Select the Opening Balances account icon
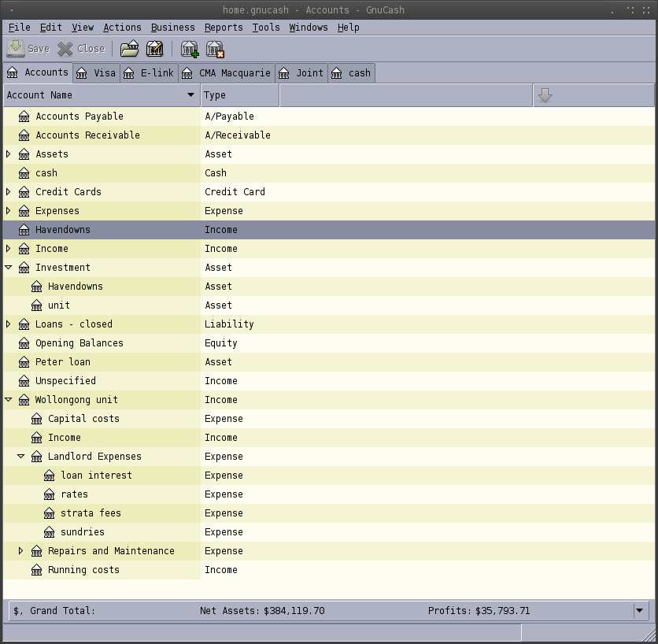Image resolution: width=658 pixels, height=644 pixels. click(x=24, y=343)
